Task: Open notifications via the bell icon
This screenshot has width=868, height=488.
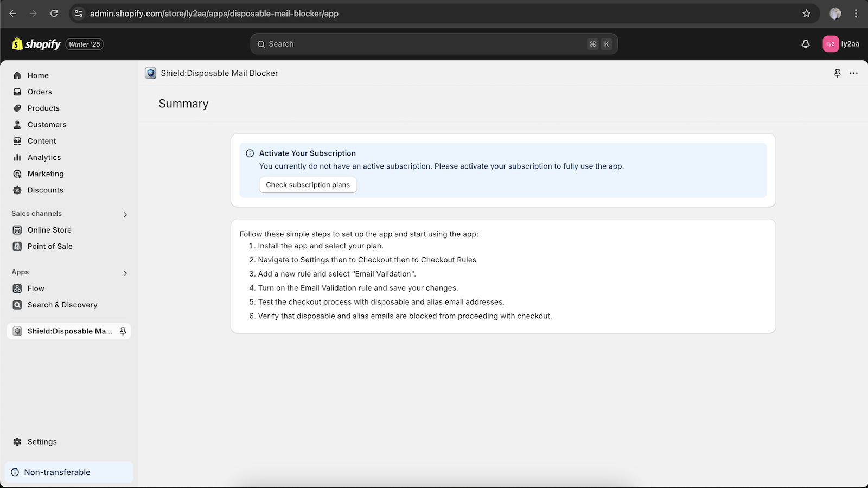Action: point(805,44)
